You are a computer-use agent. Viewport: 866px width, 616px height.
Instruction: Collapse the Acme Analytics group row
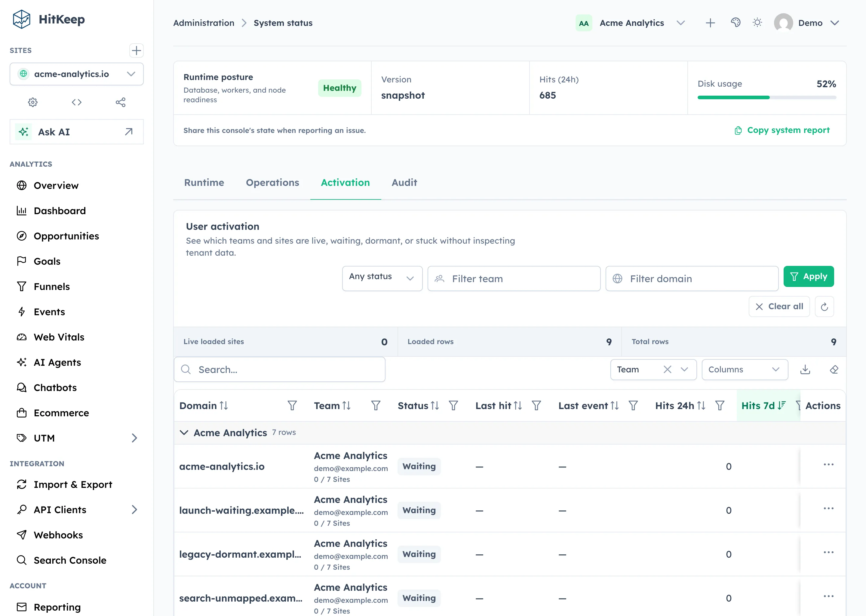[x=184, y=433]
